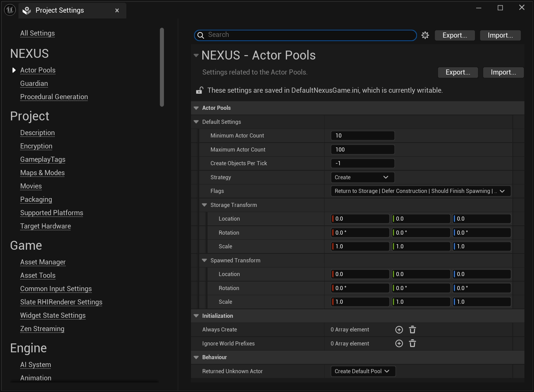Add element to Always Create array
This screenshot has height=392, width=534.
click(x=399, y=330)
